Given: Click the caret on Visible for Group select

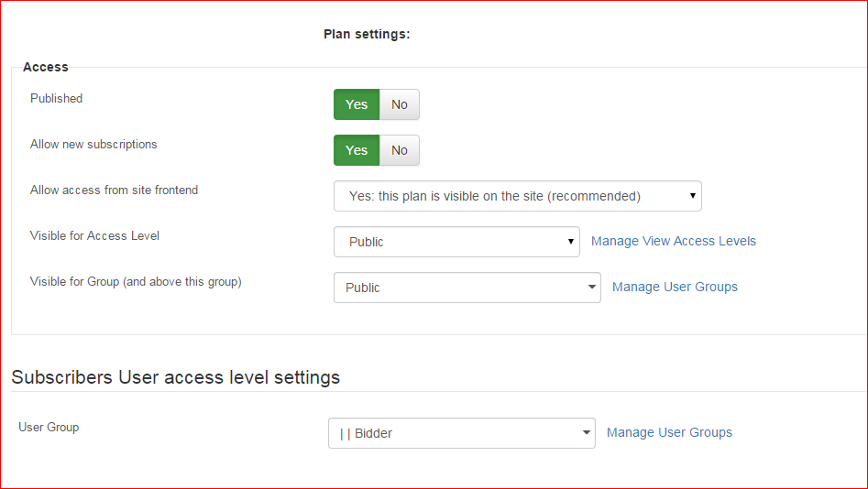Looking at the screenshot, I should tap(592, 288).
